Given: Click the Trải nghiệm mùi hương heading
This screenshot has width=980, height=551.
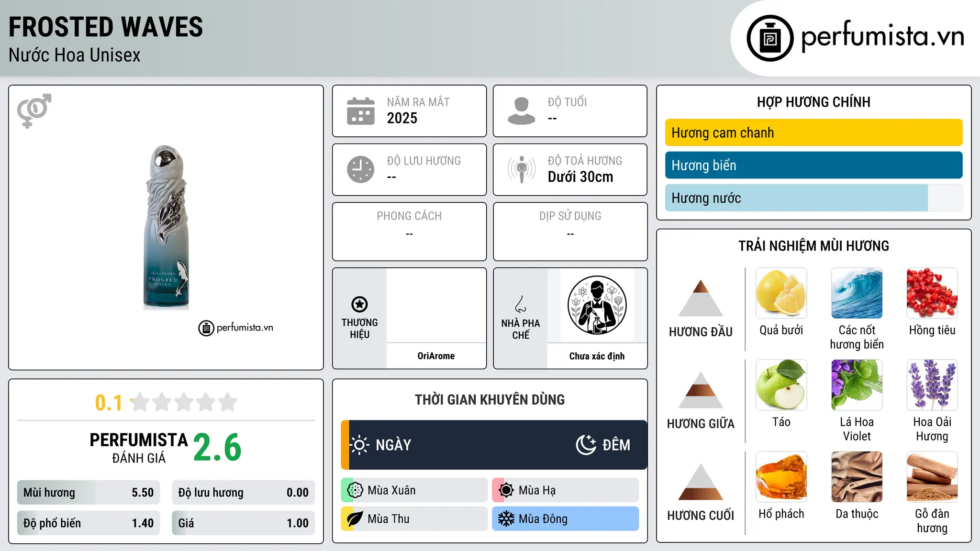Looking at the screenshot, I should 813,246.
